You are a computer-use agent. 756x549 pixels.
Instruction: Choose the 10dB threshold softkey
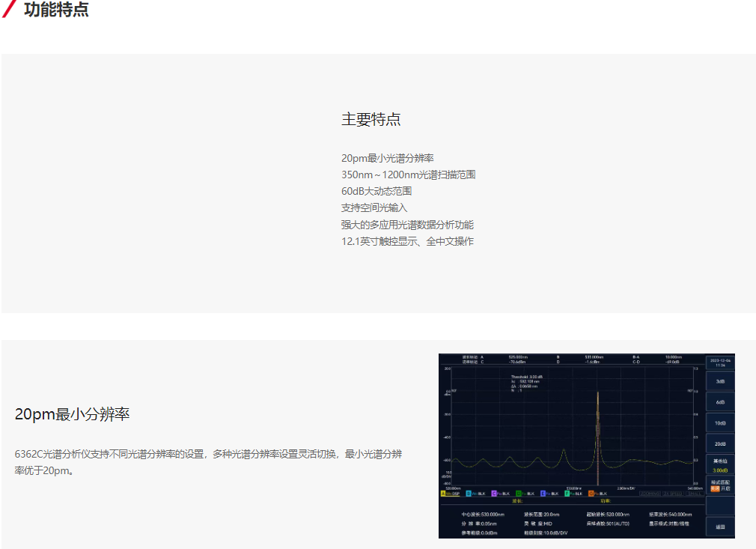pyautogui.click(x=719, y=423)
